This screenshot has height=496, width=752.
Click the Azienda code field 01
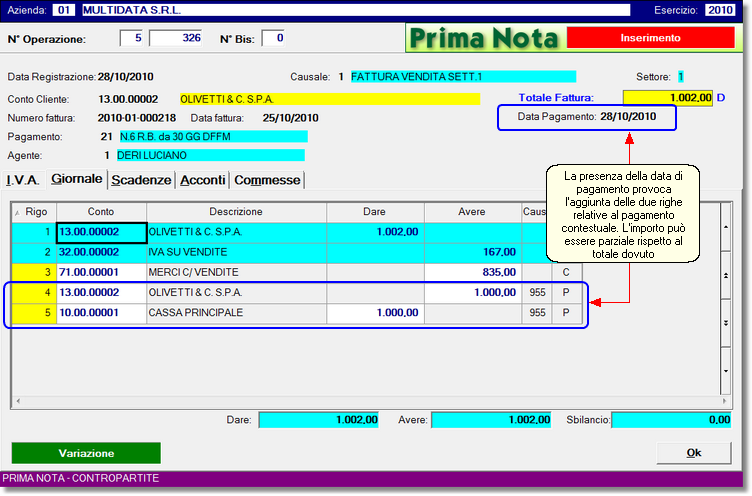(64, 10)
